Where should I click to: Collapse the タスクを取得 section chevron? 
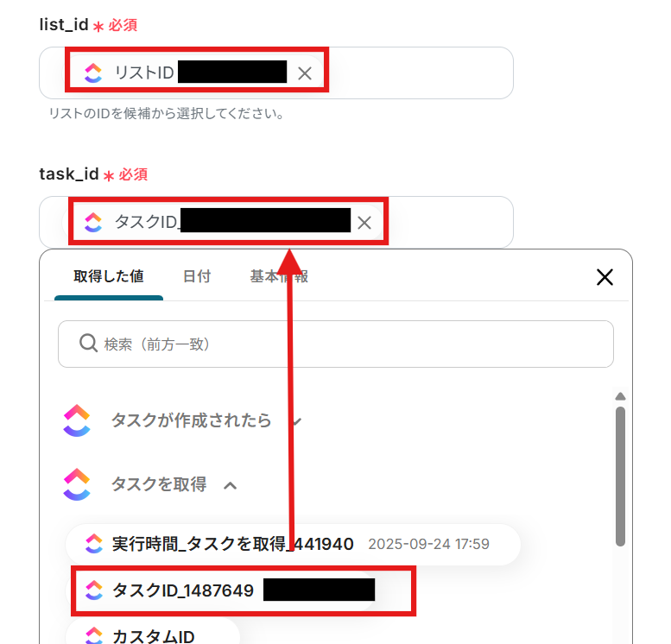(x=231, y=485)
